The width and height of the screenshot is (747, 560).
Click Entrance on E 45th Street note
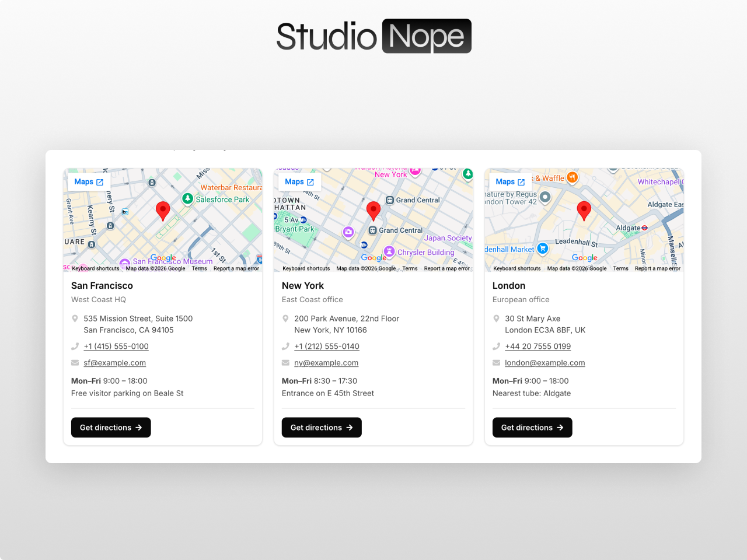pyautogui.click(x=328, y=394)
